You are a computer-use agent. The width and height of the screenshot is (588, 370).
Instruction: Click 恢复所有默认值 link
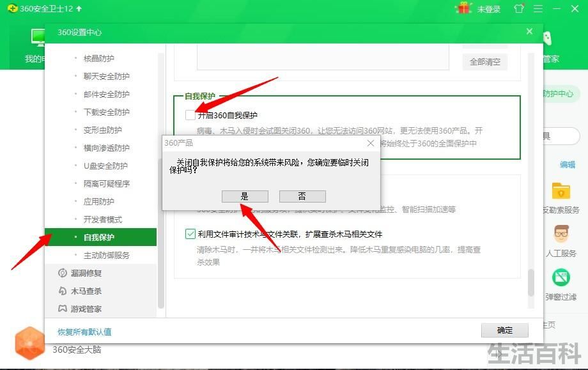coord(84,332)
